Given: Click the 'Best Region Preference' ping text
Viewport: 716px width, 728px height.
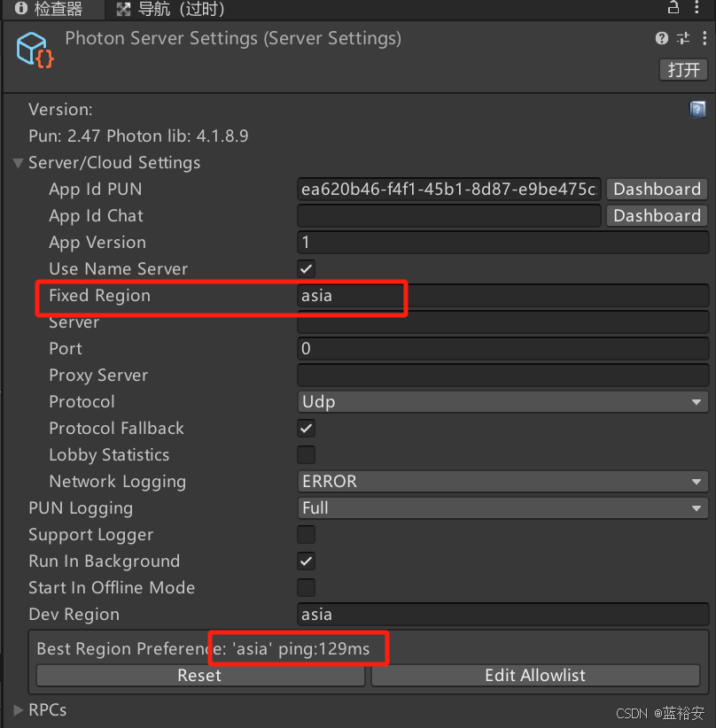Looking at the screenshot, I should (x=203, y=648).
